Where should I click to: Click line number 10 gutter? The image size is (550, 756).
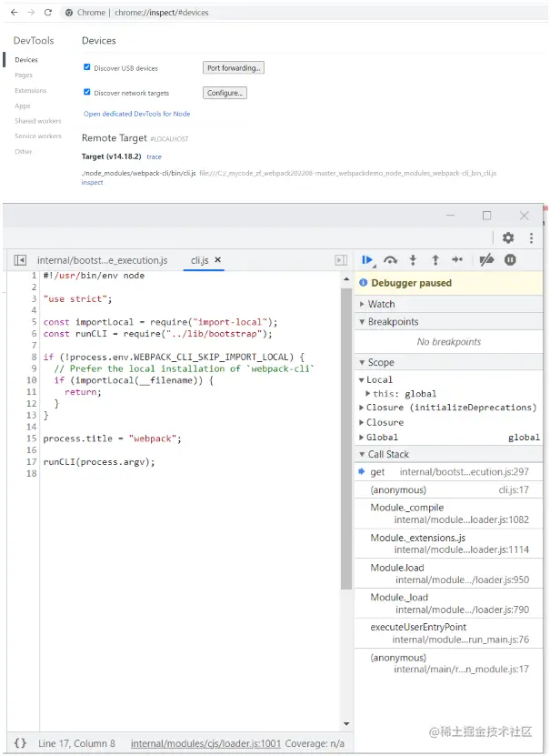pyautogui.click(x=31, y=380)
